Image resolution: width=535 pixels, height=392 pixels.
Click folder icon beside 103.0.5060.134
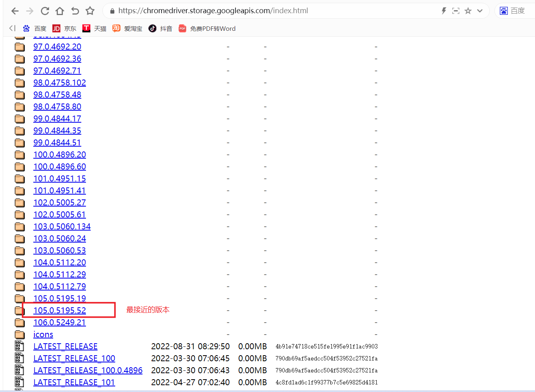pos(20,227)
